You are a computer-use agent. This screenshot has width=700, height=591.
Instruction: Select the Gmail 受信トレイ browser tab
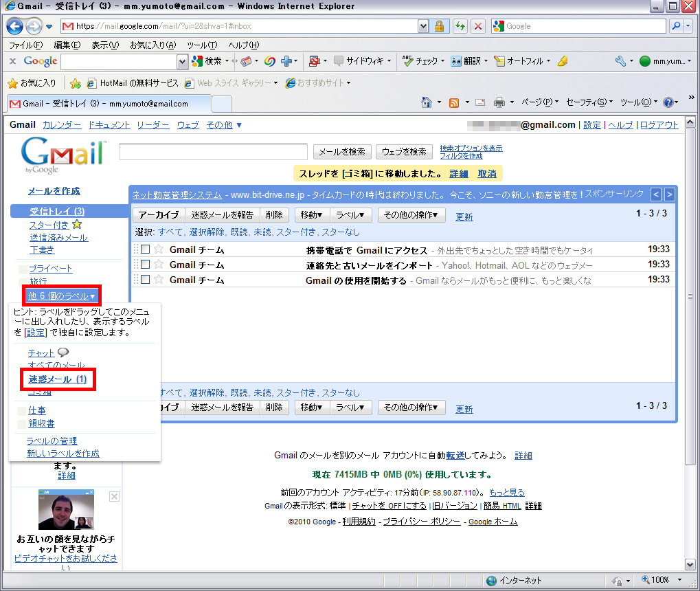[x=109, y=104]
